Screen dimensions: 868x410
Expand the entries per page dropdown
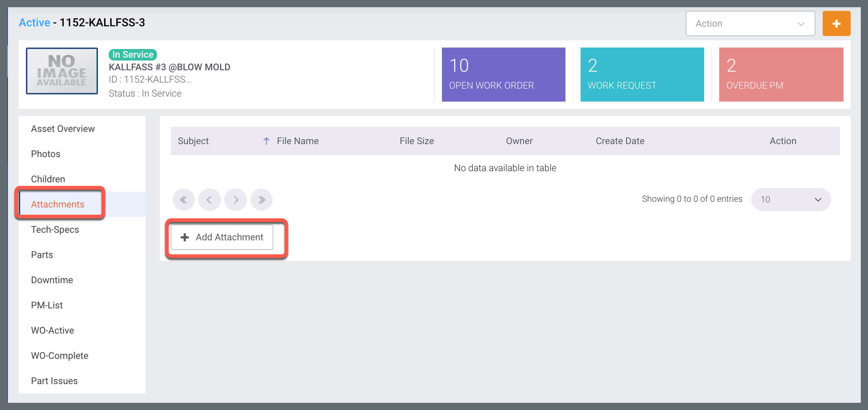pos(791,200)
